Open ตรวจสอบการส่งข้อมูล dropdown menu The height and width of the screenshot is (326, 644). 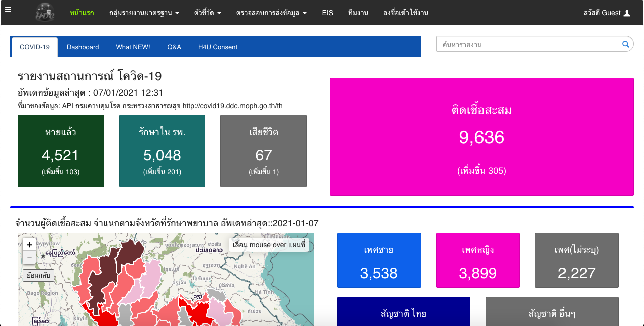271,13
